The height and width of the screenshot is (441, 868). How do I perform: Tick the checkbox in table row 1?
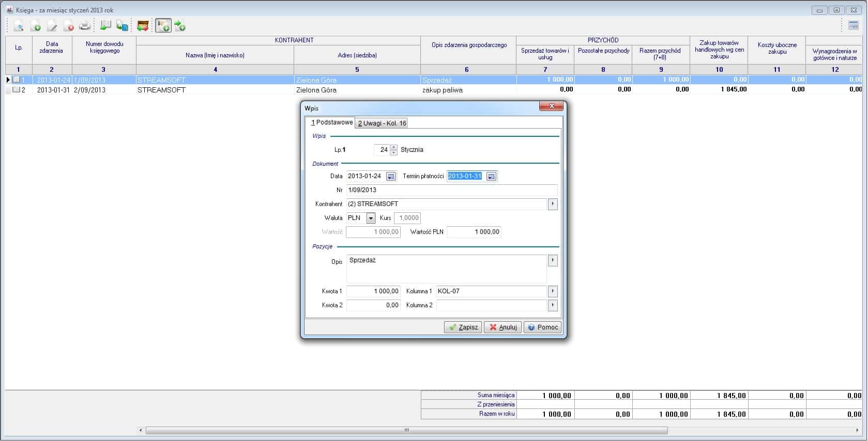pos(16,80)
